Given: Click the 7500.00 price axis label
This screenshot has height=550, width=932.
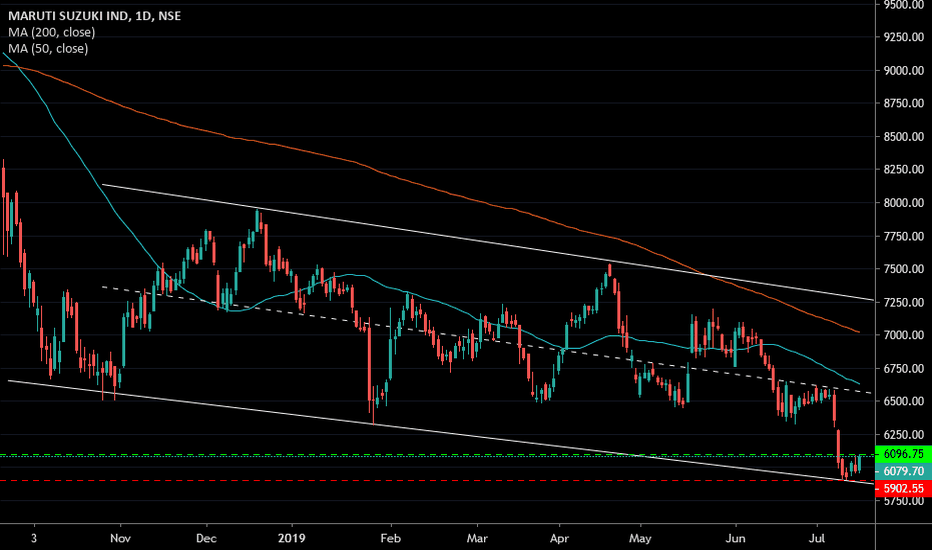Looking at the screenshot, I should click(903, 269).
